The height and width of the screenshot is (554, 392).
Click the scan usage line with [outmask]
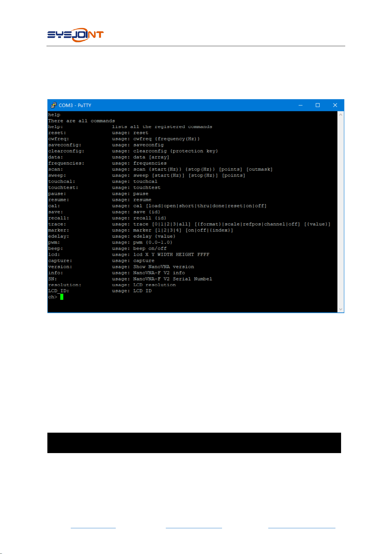point(192,169)
